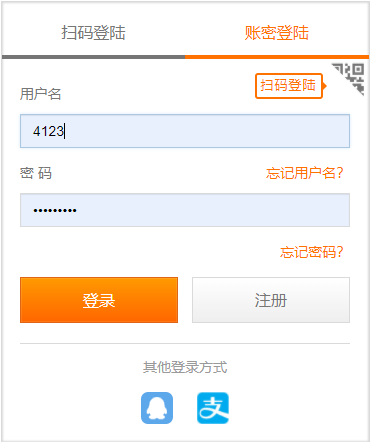Click the orange 扫码登陆 tooltip bubble
The width and height of the screenshot is (371, 442).
click(x=290, y=86)
